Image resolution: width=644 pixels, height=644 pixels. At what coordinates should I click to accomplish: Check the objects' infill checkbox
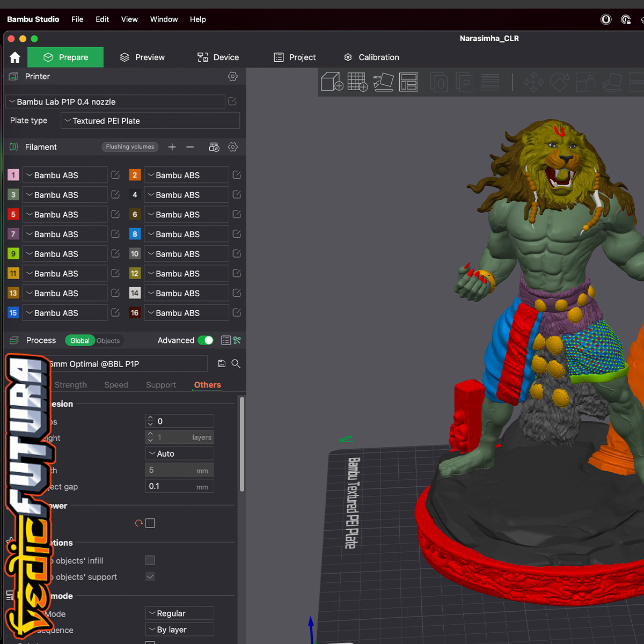pos(150,560)
